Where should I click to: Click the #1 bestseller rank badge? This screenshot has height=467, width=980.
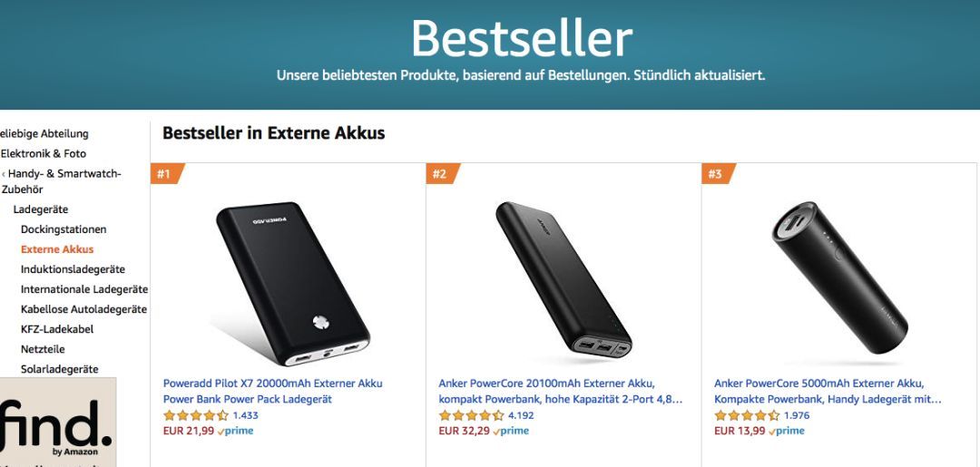click(x=165, y=174)
